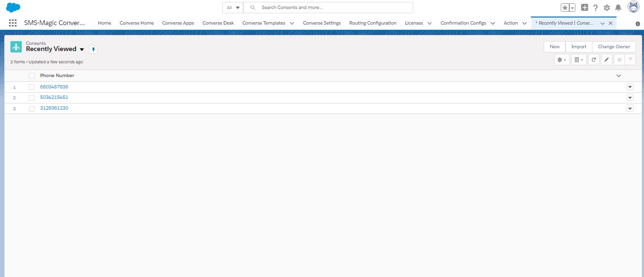Expand the Converse Templates tab menu
Screen dimensions: 644x277
pyautogui.click(x=292, y=23)
